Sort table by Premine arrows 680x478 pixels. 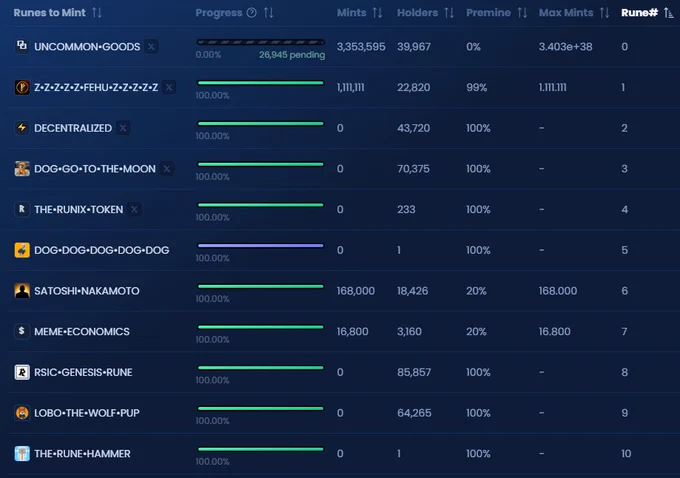522,13
